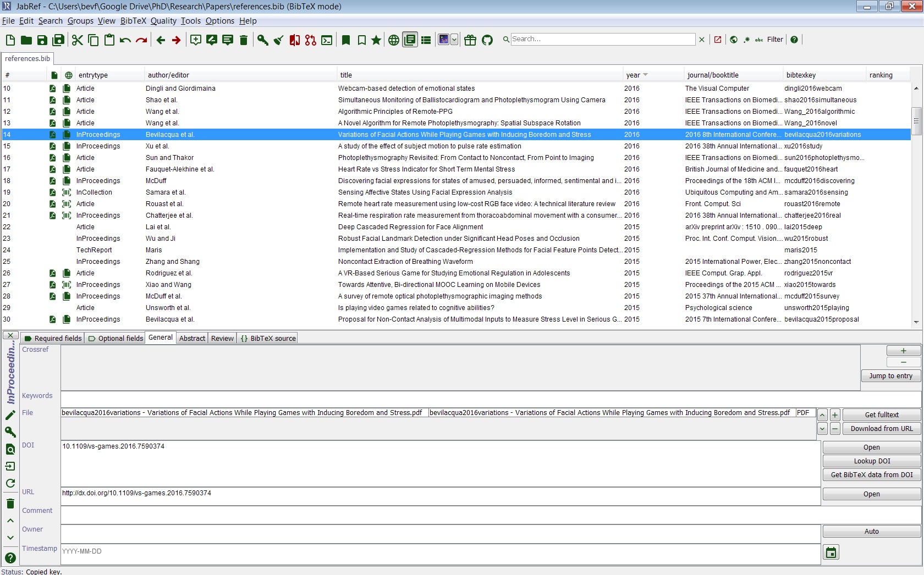Click the Save all libraries icon
The width and height of the screenshot is (924, 575).
click(x=58, y=40)
